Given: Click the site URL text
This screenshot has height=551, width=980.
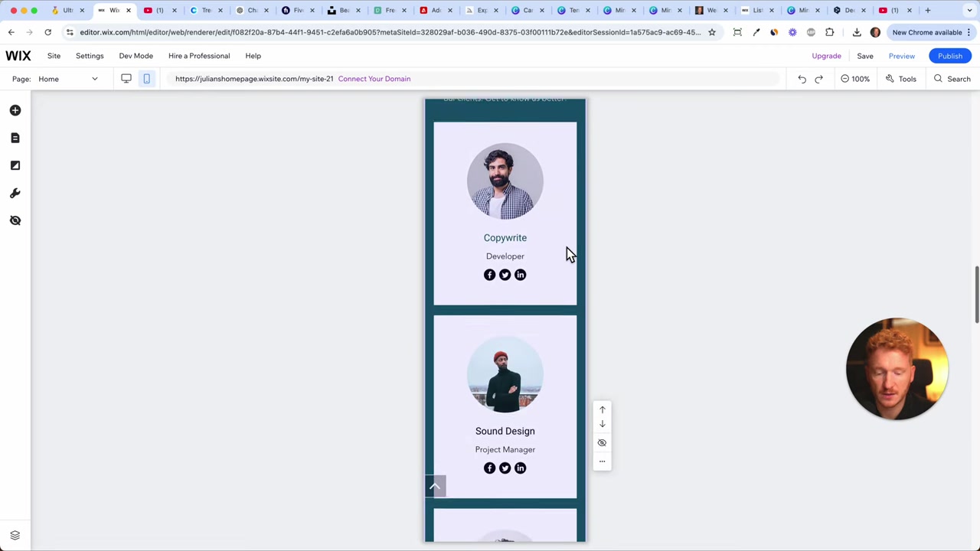Looking at the screenshot, I should (x=254, y=79).
